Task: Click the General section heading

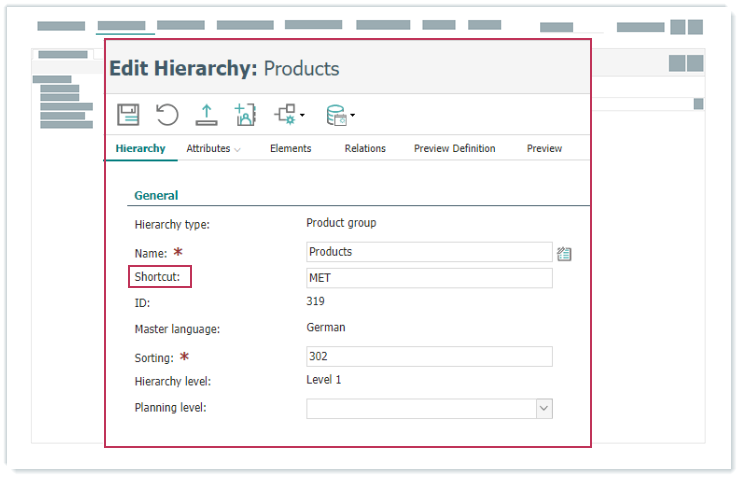Action: (x=156, y=196)
